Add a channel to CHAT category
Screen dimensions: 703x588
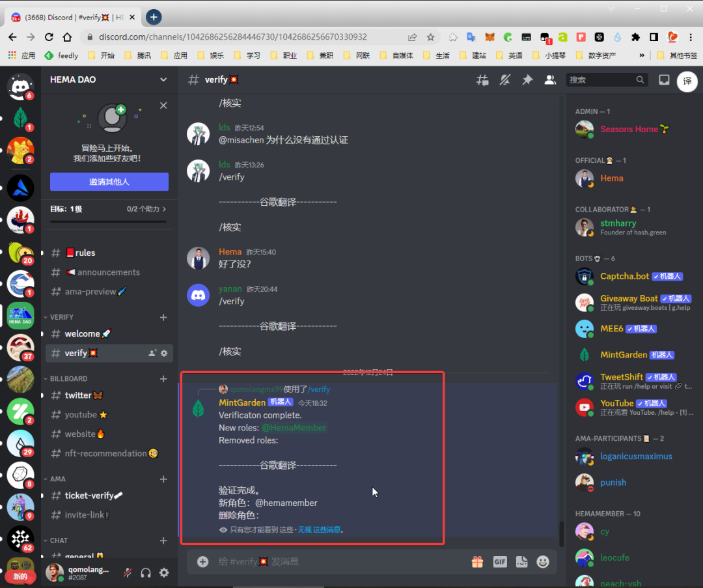point(163,540)
